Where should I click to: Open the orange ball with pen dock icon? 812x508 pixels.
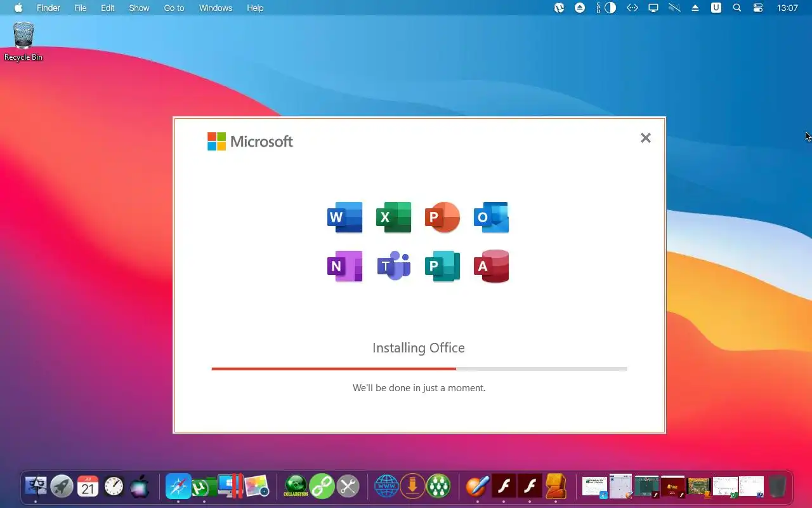(478, 486)
